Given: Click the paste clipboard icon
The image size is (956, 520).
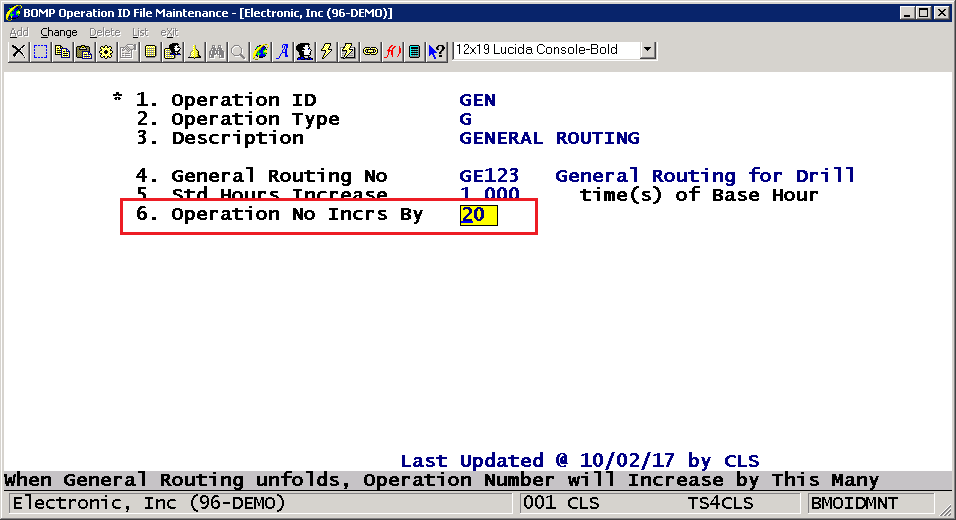Looking at the screenshot, I should (84, 52).
